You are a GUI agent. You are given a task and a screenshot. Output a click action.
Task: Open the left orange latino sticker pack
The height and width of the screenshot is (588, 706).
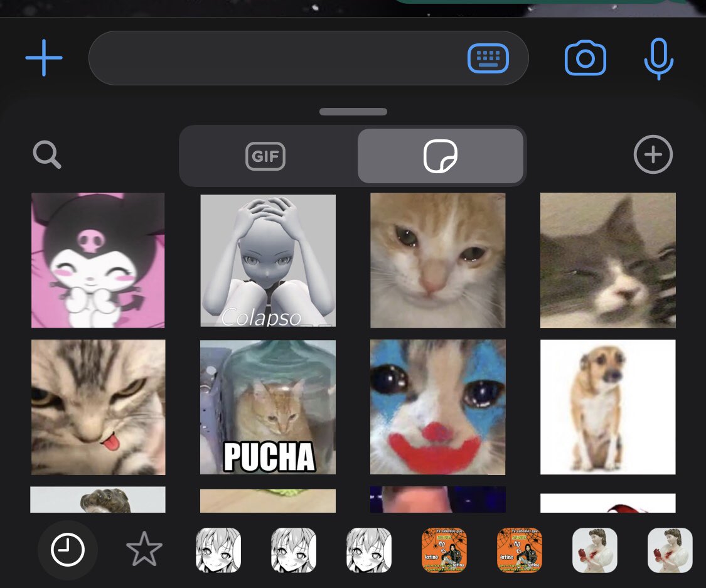(x=444, y=550)
